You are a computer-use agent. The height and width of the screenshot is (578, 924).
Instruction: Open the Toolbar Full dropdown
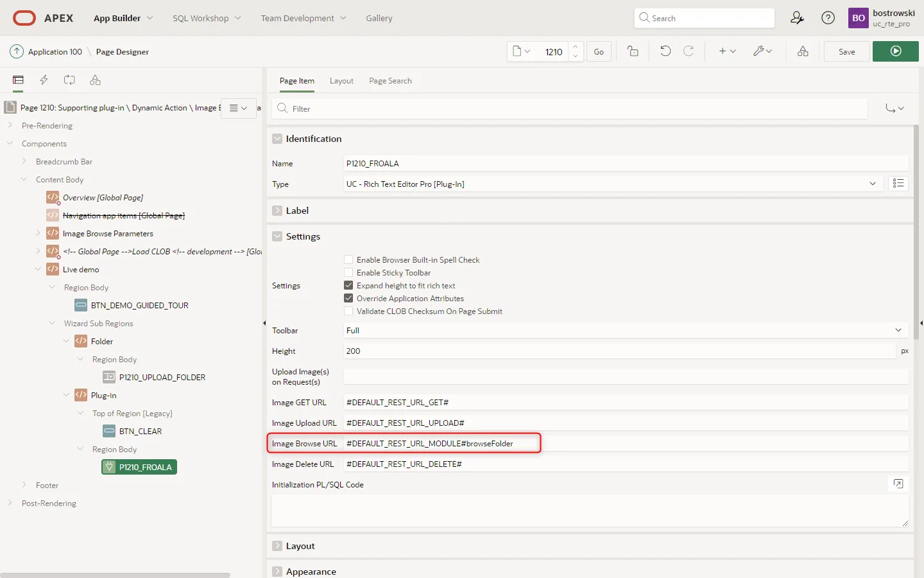(626, 330)
